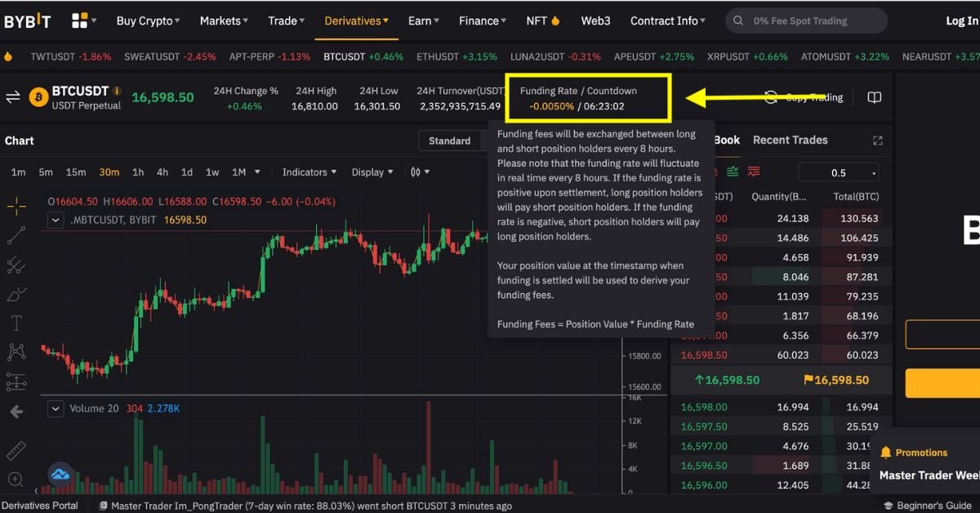Set chart interval to 15m
Screen dimensions: 980x513
point(76,172)
